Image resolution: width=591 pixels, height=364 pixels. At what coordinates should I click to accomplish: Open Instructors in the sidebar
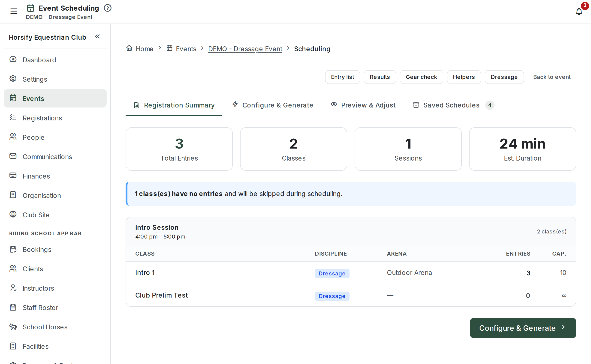tap(55, 288)
